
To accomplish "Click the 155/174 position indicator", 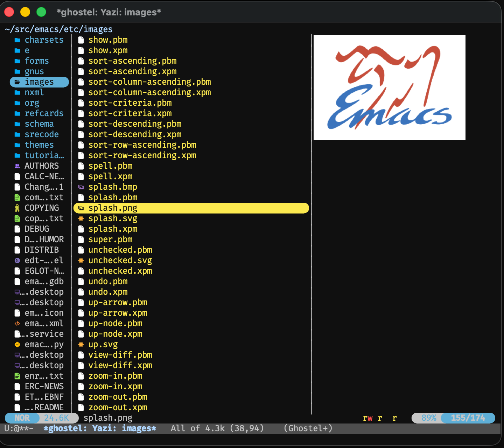I will (x=468, y=418).
